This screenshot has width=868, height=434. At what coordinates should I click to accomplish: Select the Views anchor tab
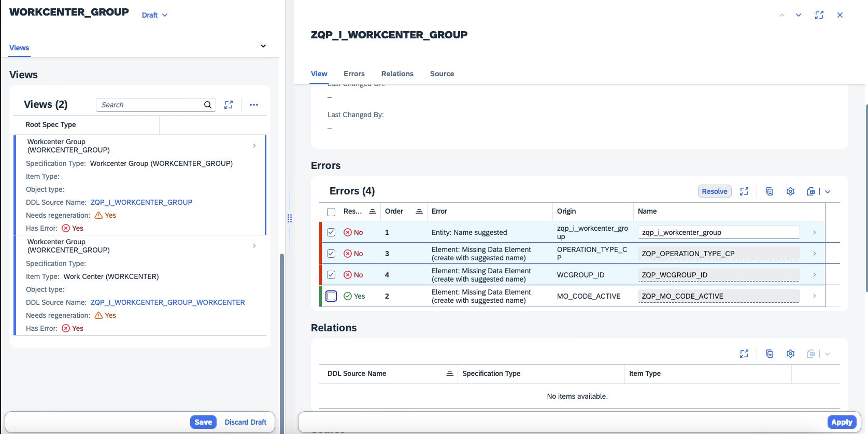coord(19,48)
